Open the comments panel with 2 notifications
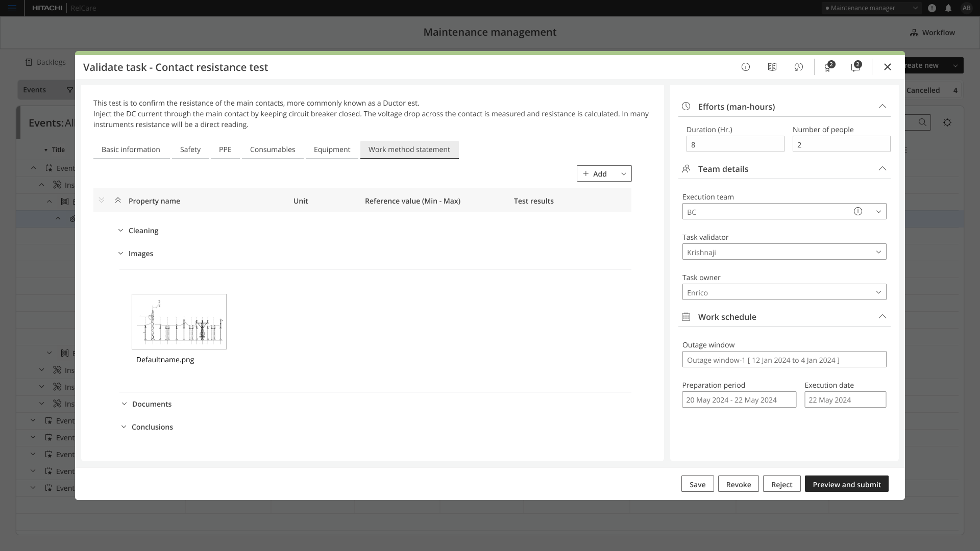This screenshot has height=551, width=980. click(855, 67)
